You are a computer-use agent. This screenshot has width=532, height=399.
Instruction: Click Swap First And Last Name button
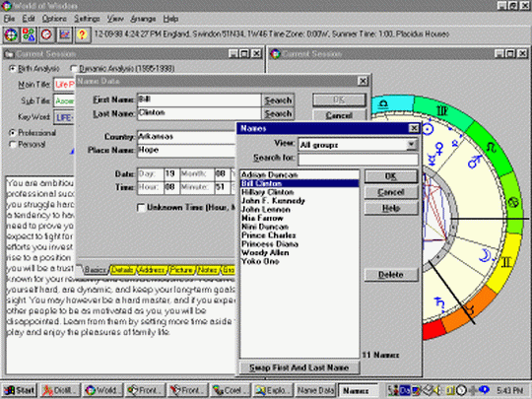[x=299, y=367]
